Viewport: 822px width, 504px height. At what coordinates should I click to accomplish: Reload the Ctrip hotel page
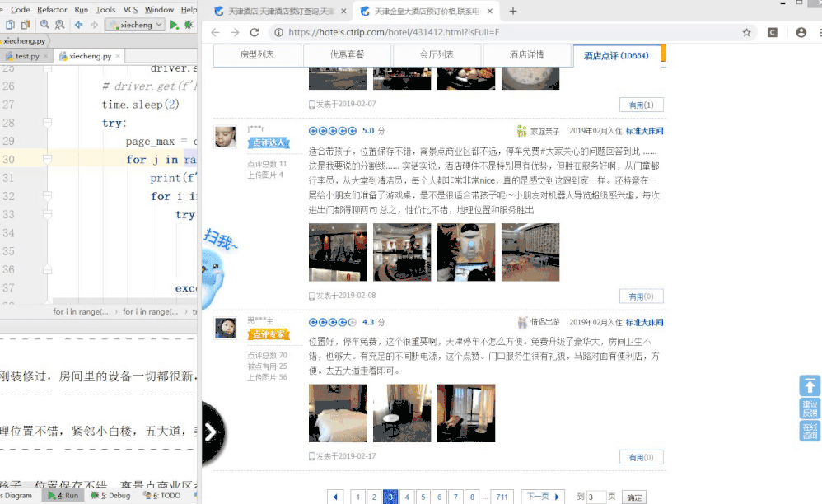pos(255,32)
